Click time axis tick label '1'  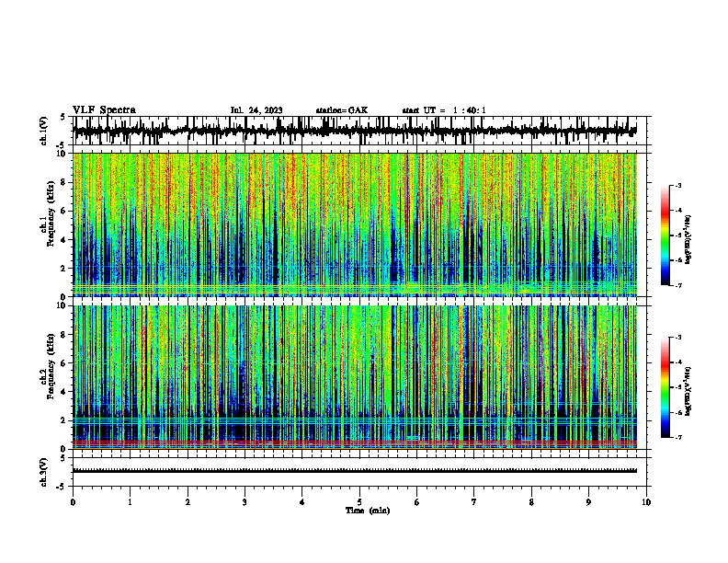(130, 502)
